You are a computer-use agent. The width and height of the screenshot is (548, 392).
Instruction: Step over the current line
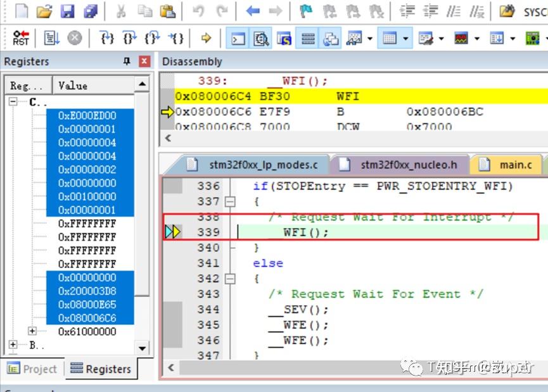(x=130, y=38)
